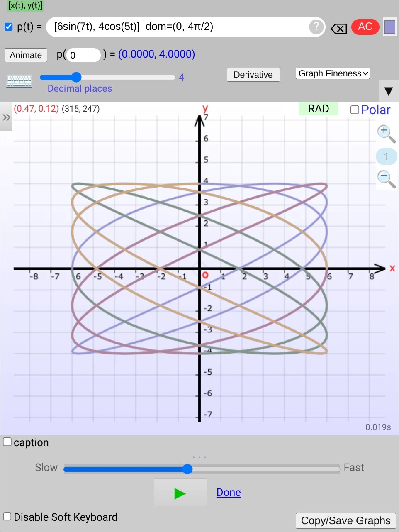Clear everything with the AC button

pos(365,27)
